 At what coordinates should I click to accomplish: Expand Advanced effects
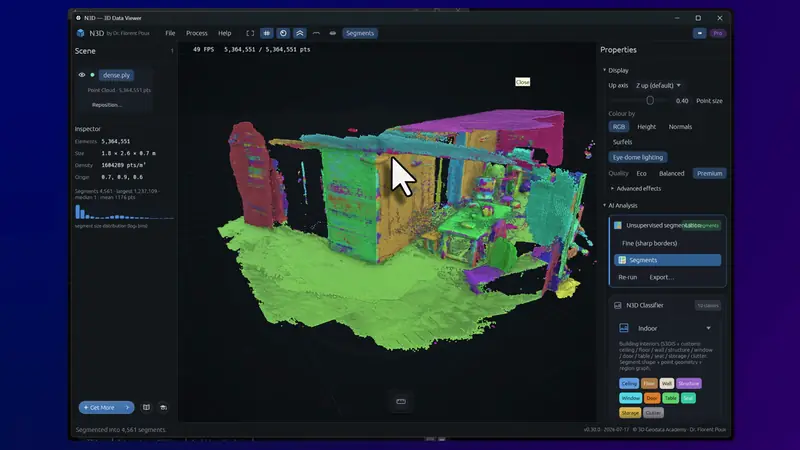point(636,189)
